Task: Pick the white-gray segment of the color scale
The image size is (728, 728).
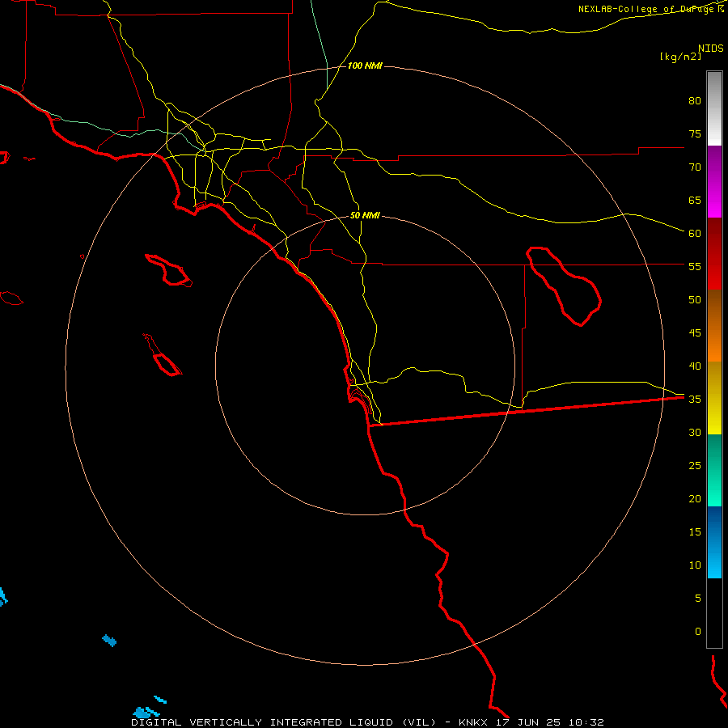Action: [x=714, y=108]
